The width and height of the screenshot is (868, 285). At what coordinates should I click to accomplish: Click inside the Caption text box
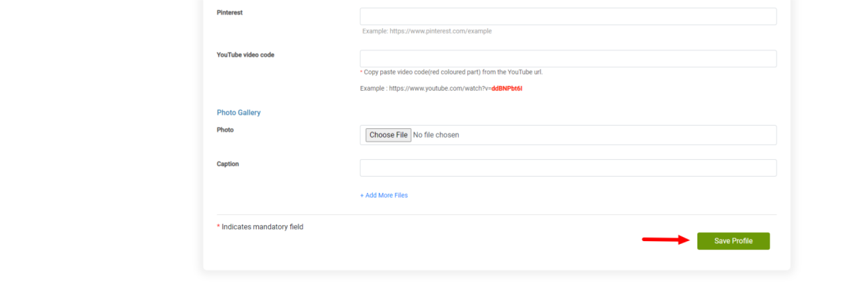coord(568,168)
